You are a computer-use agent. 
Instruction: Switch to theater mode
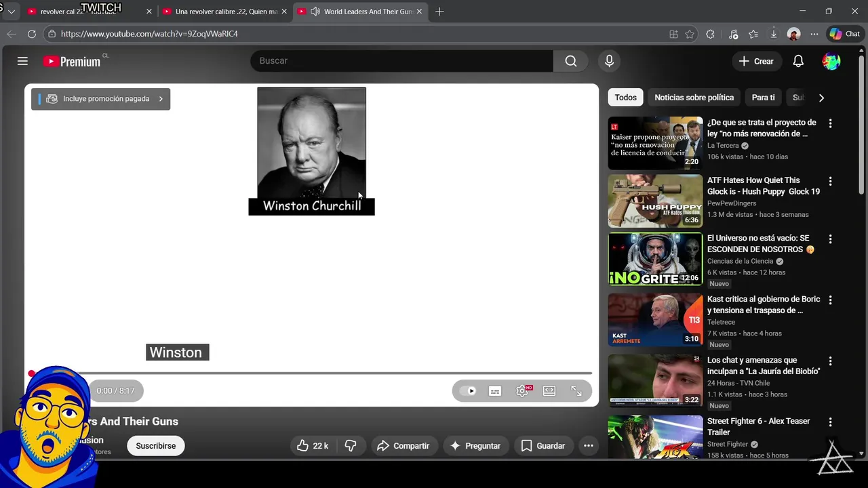point(549,391)
